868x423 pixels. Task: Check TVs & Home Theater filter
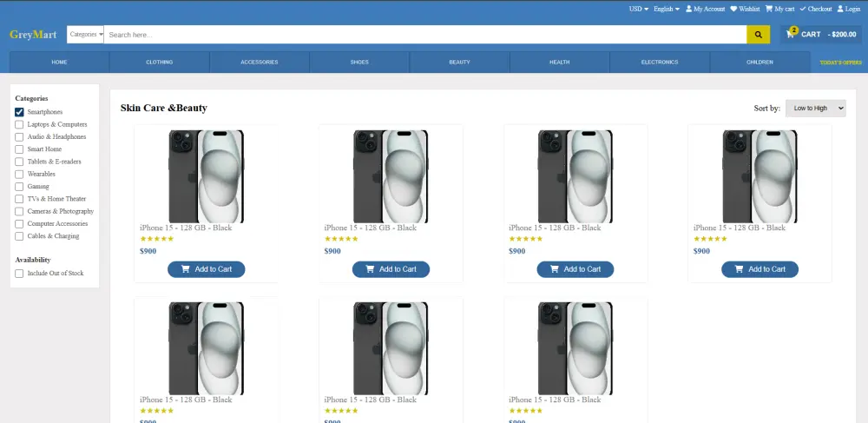tap(19, 199)
